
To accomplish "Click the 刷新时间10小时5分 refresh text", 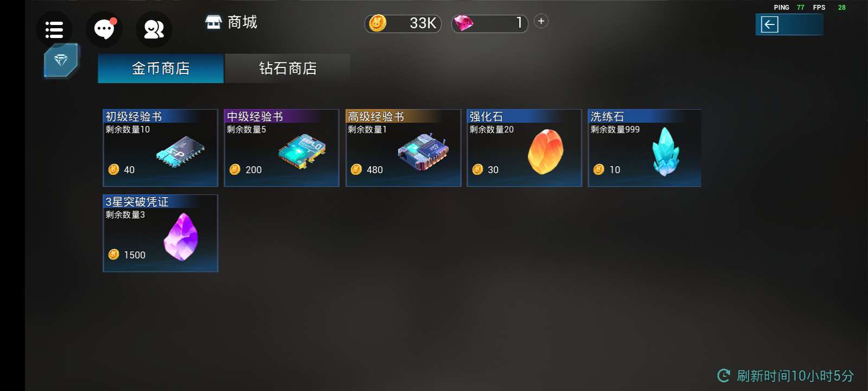I will pyautogui.click(x=795, y=376).
